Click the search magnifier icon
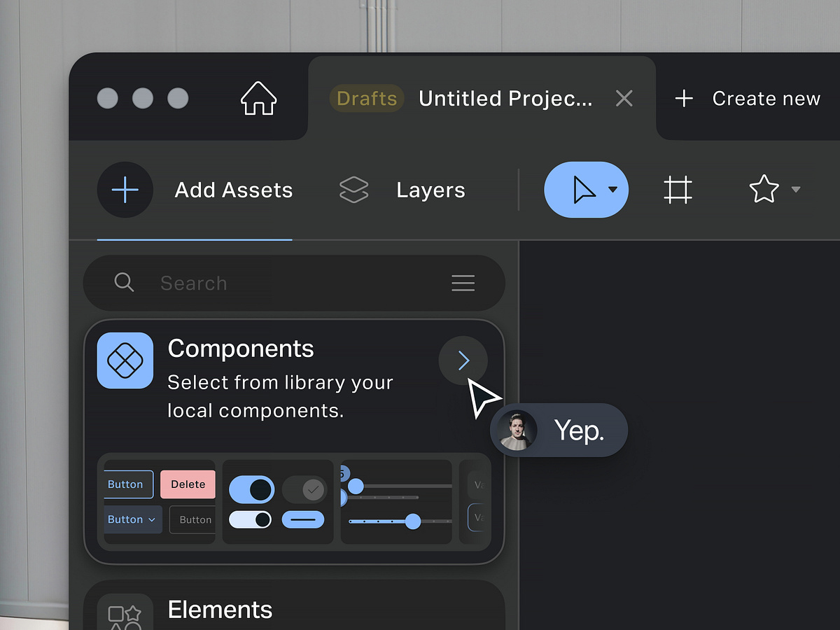This screenshot has width=840, height=630. 124,283
